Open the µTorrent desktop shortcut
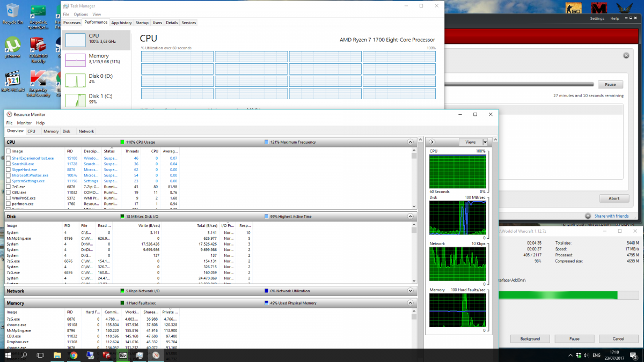Screen dimensions: 644x362 [12, 47]
